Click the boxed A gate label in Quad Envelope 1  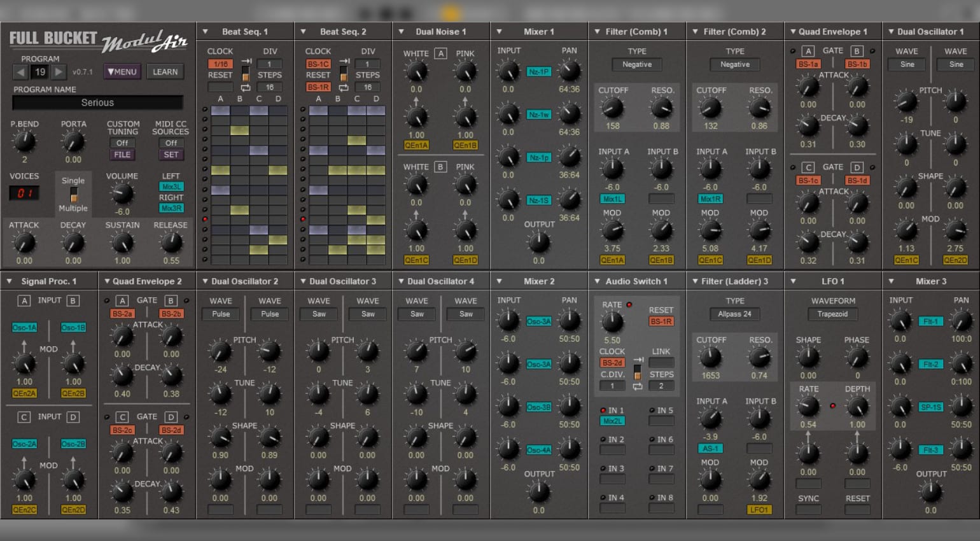coord(808,51)
